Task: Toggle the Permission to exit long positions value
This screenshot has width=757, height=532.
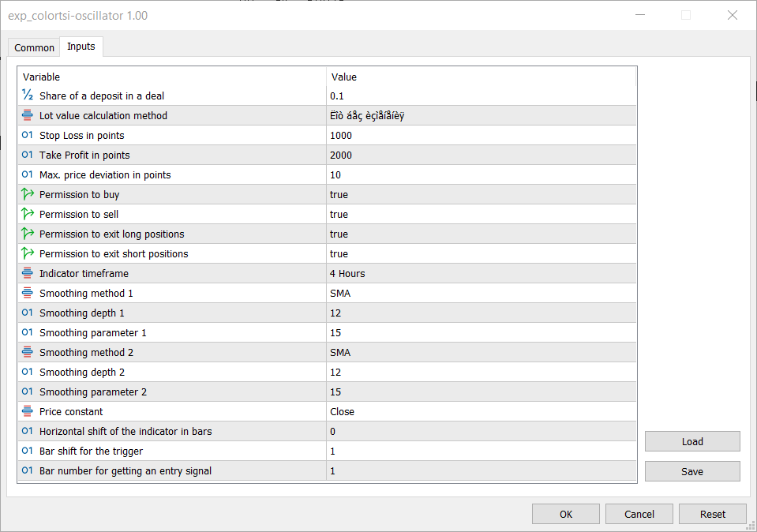Action: coord(481,234)
